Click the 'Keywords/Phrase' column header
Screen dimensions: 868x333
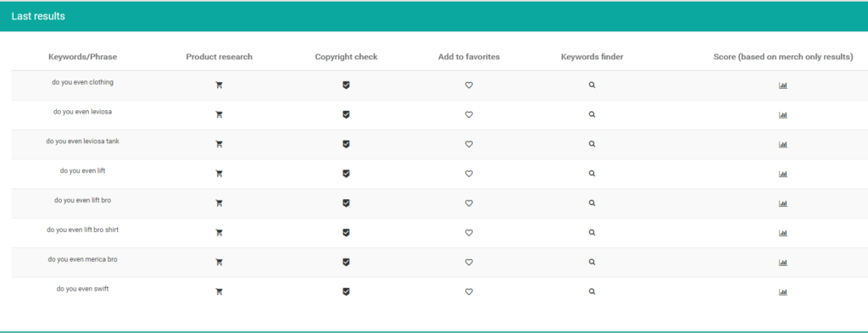83,57
